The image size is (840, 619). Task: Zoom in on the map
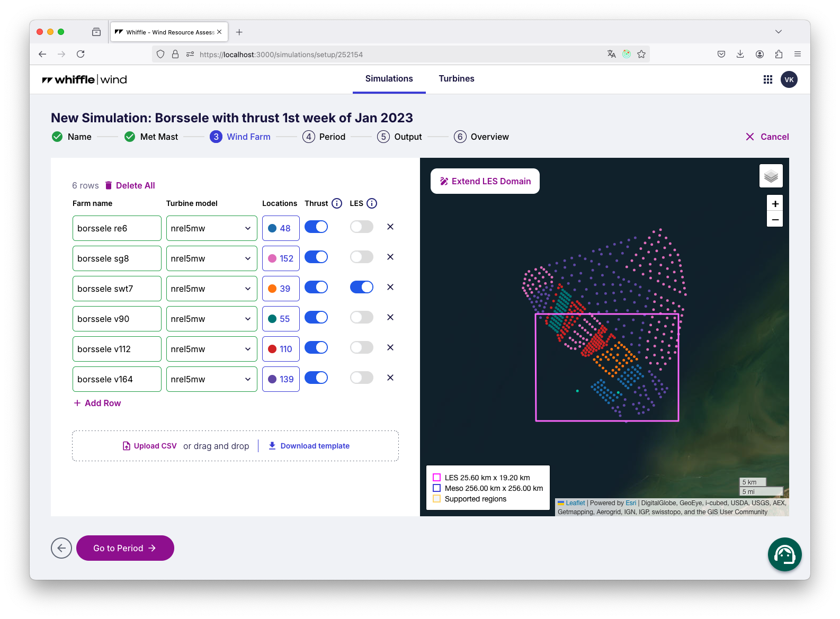pyautogui.click(x=775, y=204)
